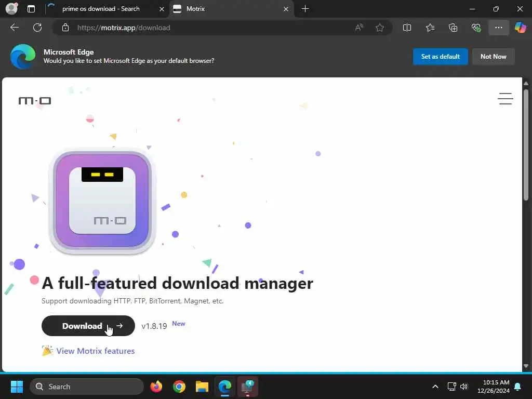Open a new browser tab
The height and width of the screenshot is (399, 532).
[305, 9]
